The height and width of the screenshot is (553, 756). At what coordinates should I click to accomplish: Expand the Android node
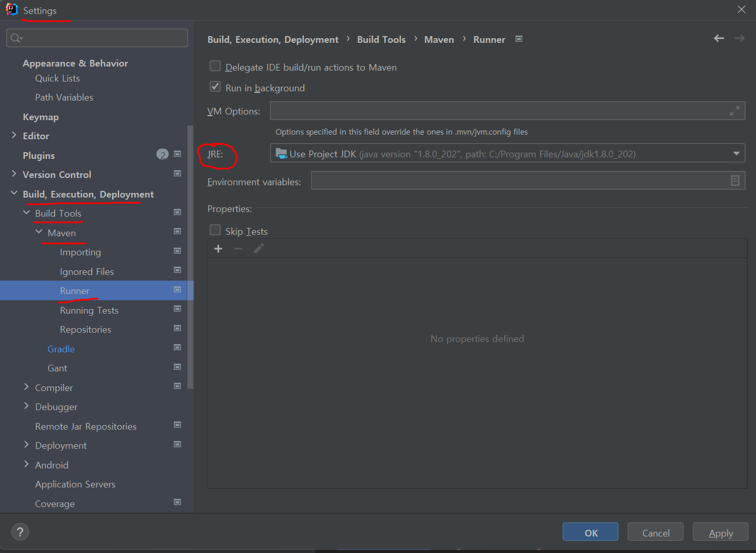point(26,464)
